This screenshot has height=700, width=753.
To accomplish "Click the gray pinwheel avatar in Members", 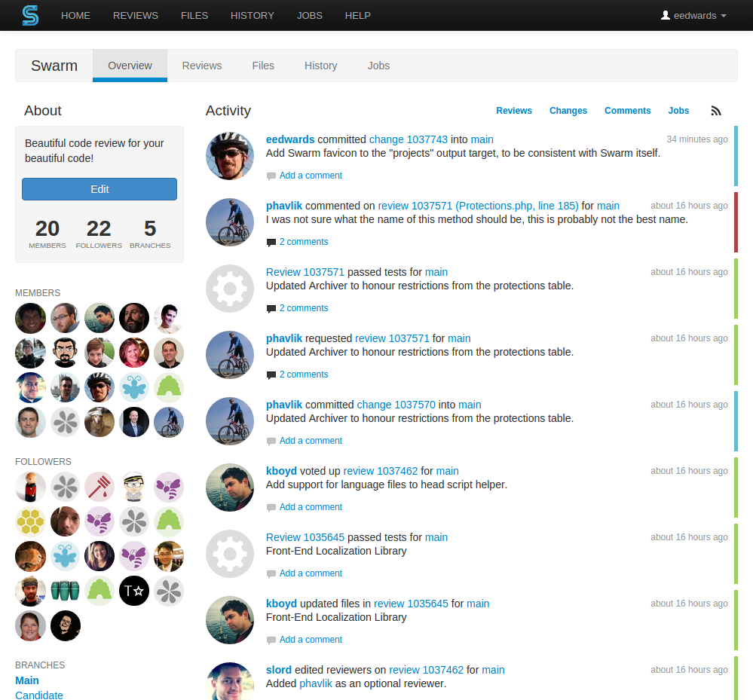I will click(x=65, y=422).
